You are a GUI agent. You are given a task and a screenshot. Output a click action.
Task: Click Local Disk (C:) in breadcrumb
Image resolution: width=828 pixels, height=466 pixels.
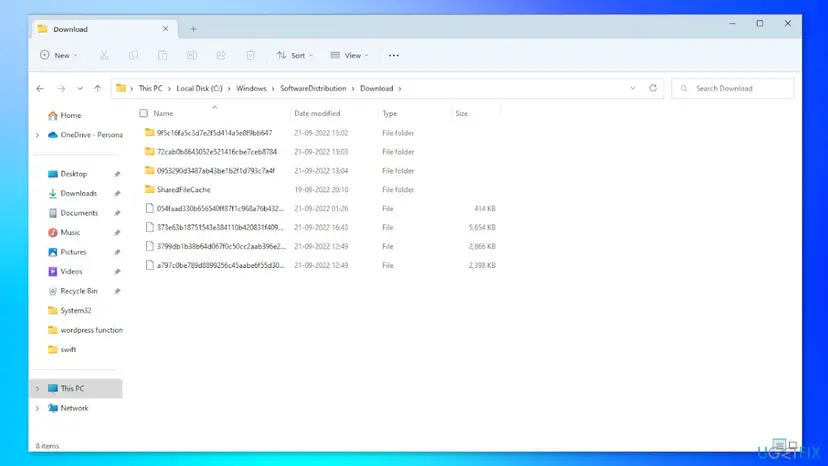199,88
